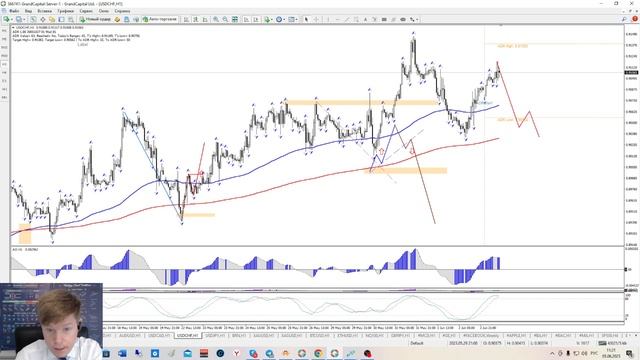The image size is (640, 360).
Task: Open the indicators list dropdown
Action: pos(268,19)
